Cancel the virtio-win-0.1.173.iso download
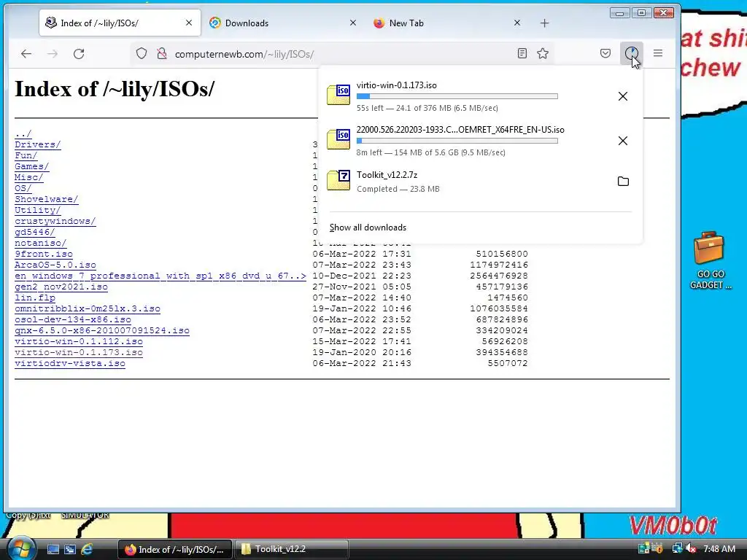Image resolution: width=747 pixels, height=560 pixels. (623, 96)
